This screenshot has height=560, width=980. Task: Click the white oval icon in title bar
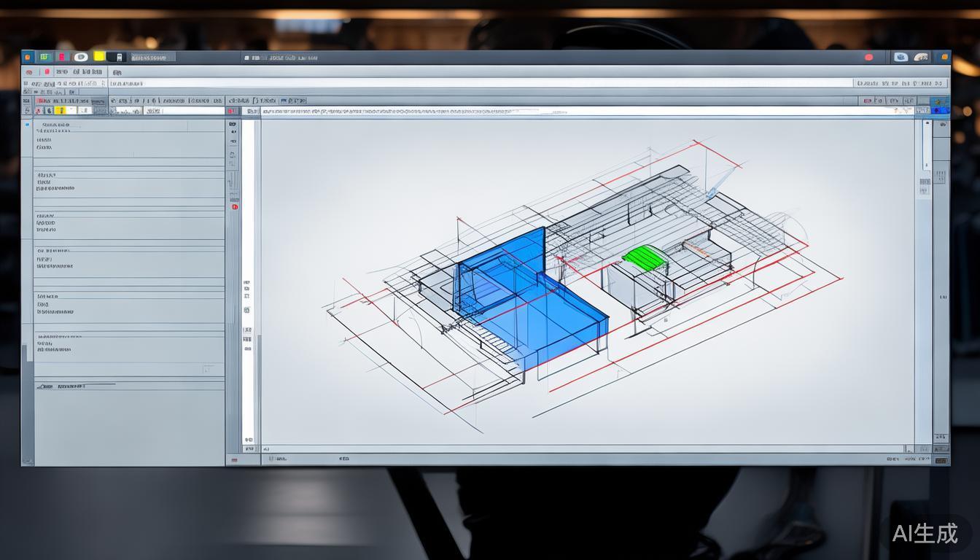[80, 57]
